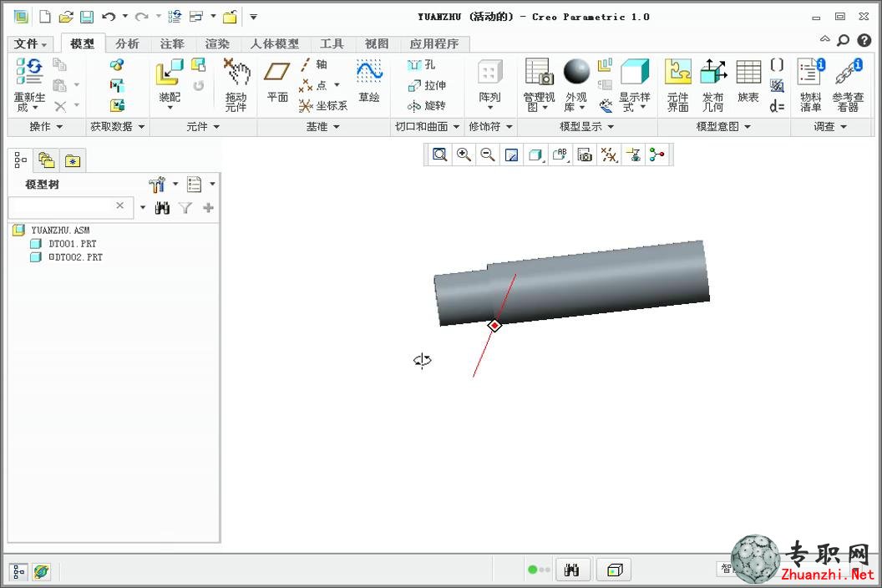Click the model tree search field
Image resolution: width=882 pixels, height=588 pixels.
(71, 208)
